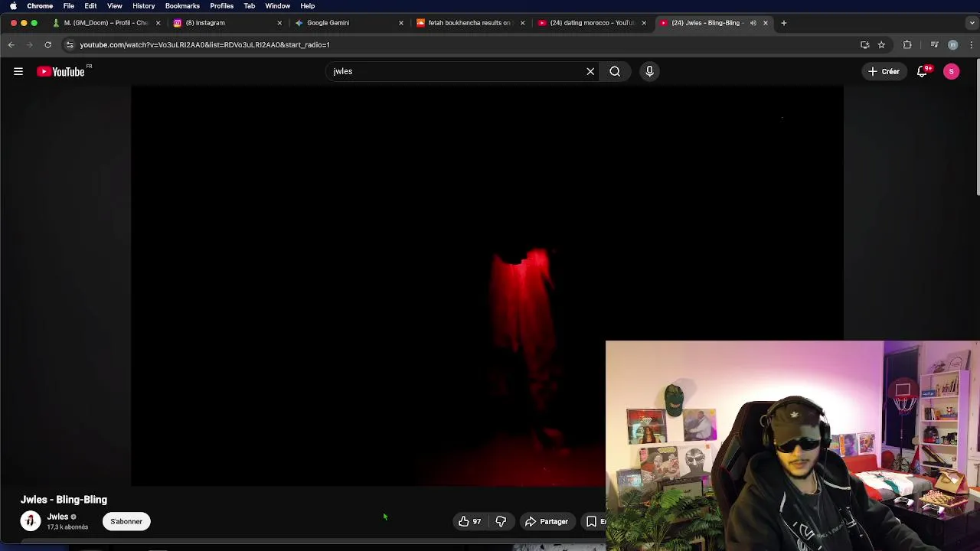The image size is (980, 551).
Task: Click the Chrome address bar URL
Action: 204,44
